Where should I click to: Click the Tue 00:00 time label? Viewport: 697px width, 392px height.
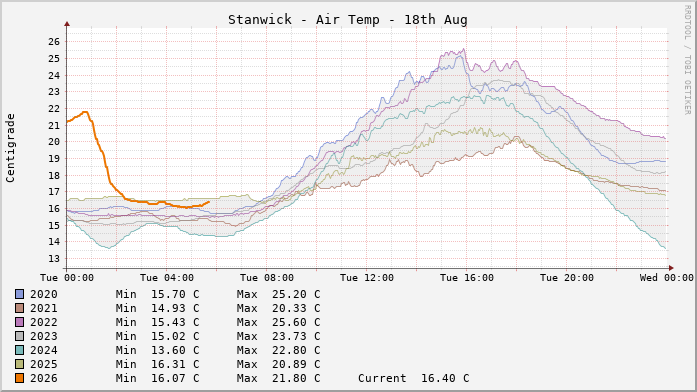[67, 278]
